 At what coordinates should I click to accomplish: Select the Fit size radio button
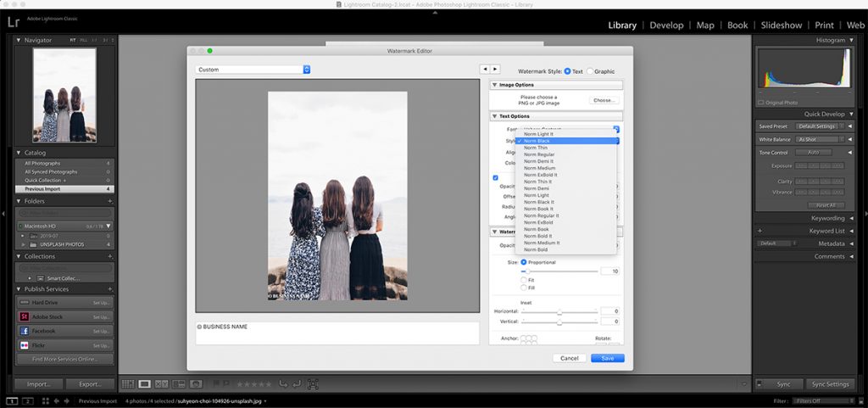click(524, 280)
